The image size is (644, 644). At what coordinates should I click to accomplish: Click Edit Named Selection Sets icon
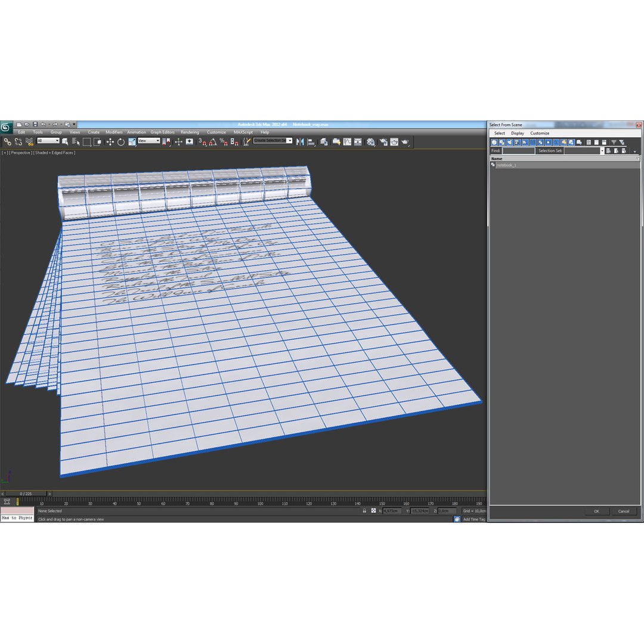[246, 142]
